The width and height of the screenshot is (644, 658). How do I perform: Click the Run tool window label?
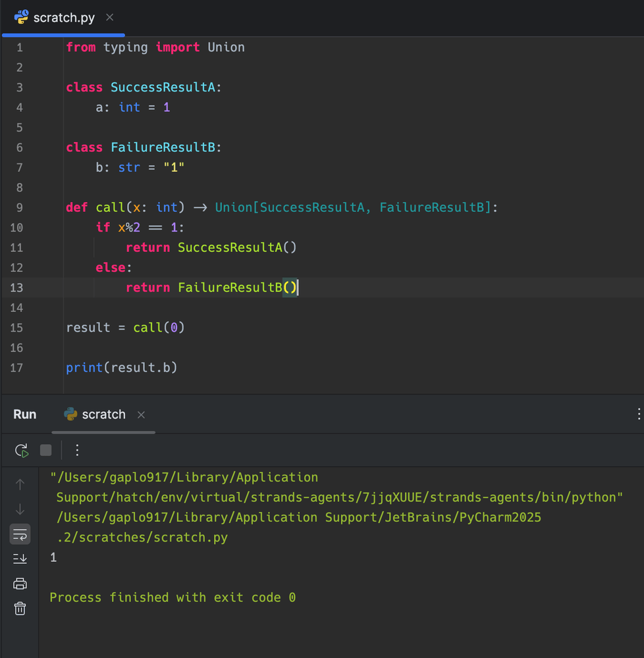tap(25, 415)
